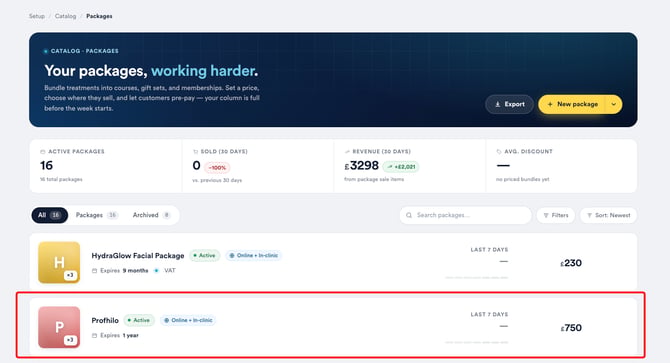This screenshot has height=363, width=670.
Task: Open the Setup breadcrumb link
Action: [37, 16]
